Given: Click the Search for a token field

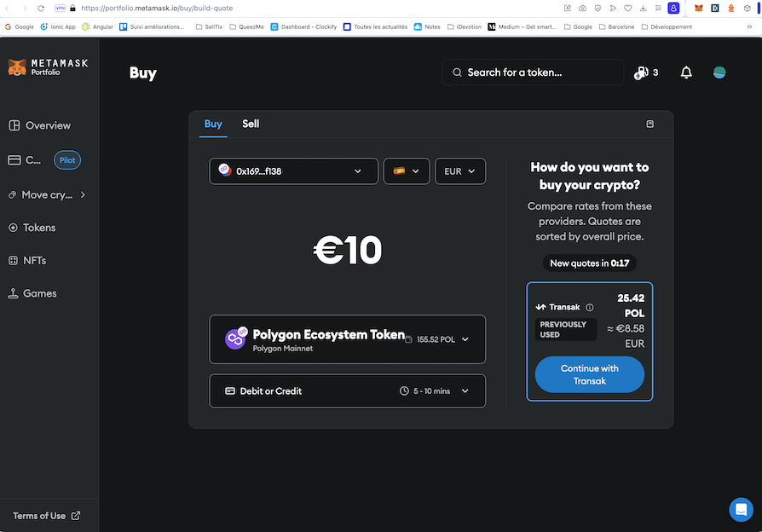Looking at the screenshot, I should click(533, 72).
